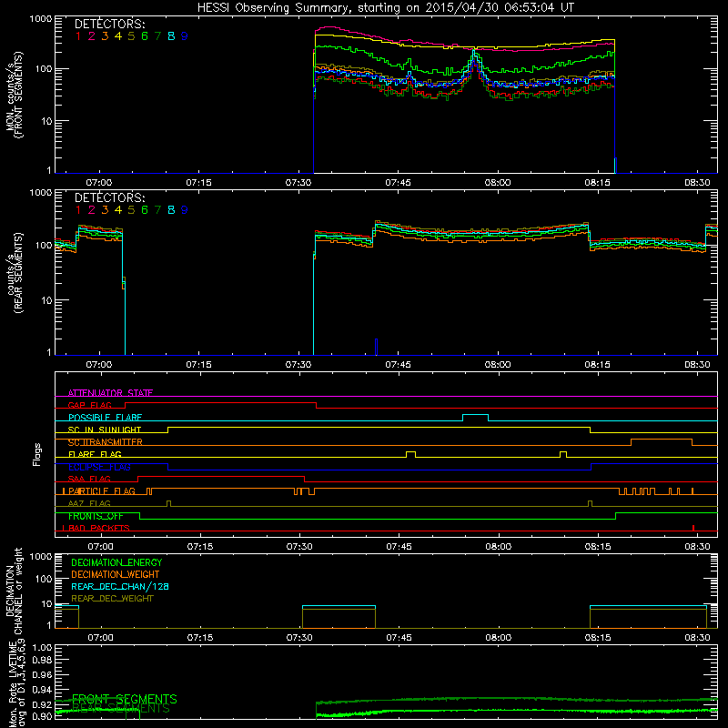Screen dimensions: 728x728
Task: Select blue detector 9 in front segments legend
Action: (x=185, y=35)
